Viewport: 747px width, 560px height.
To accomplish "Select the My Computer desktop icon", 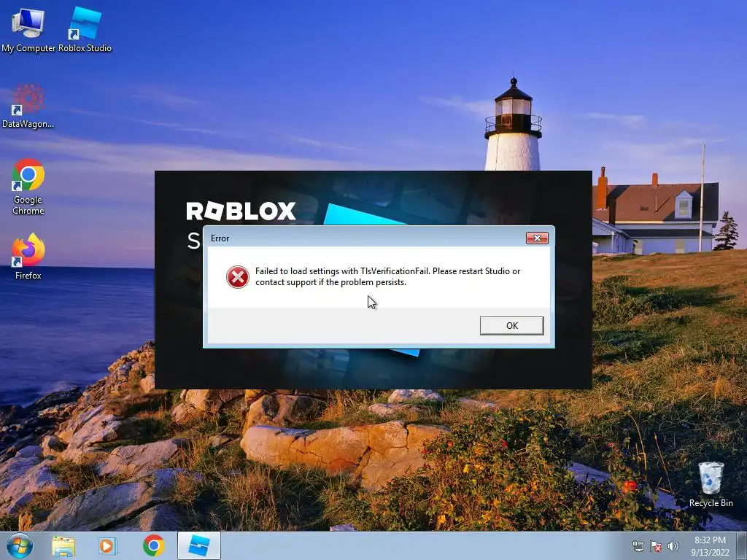I will coord(28,30).
